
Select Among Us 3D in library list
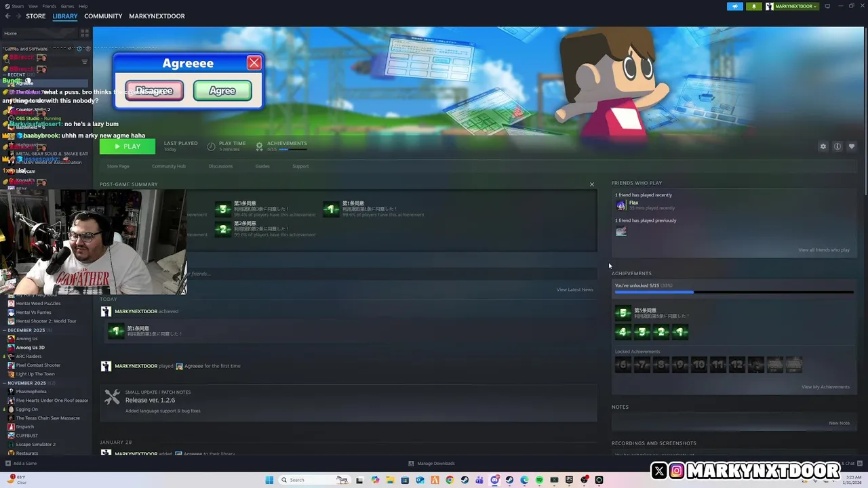[x=31, y=348]
